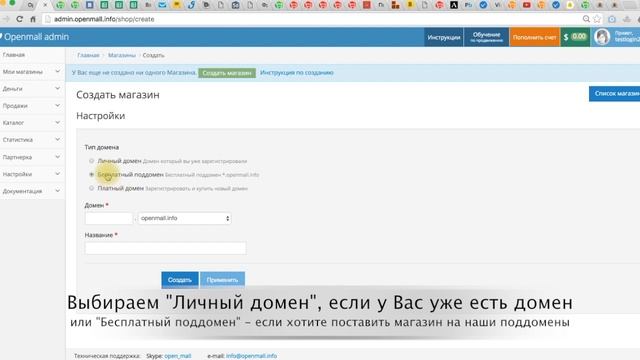640x360 pixels.
Task: Click the green Создать магазин button
Action: [227, 73]
